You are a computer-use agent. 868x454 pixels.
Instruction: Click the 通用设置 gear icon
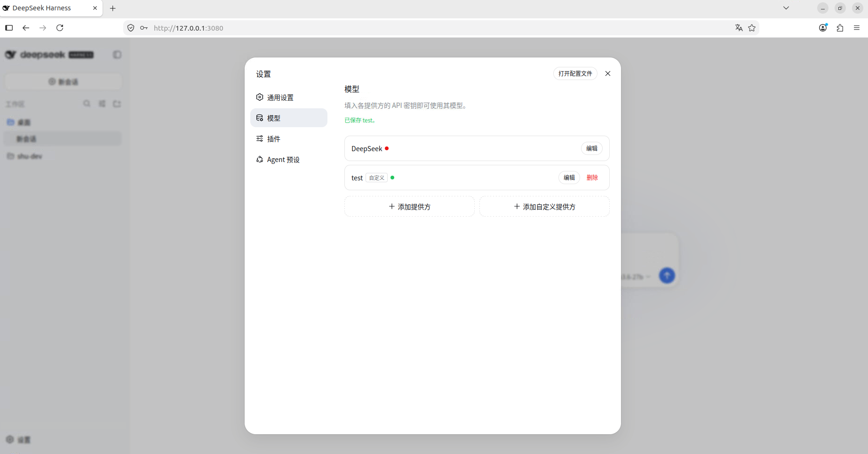click(260, 97)
